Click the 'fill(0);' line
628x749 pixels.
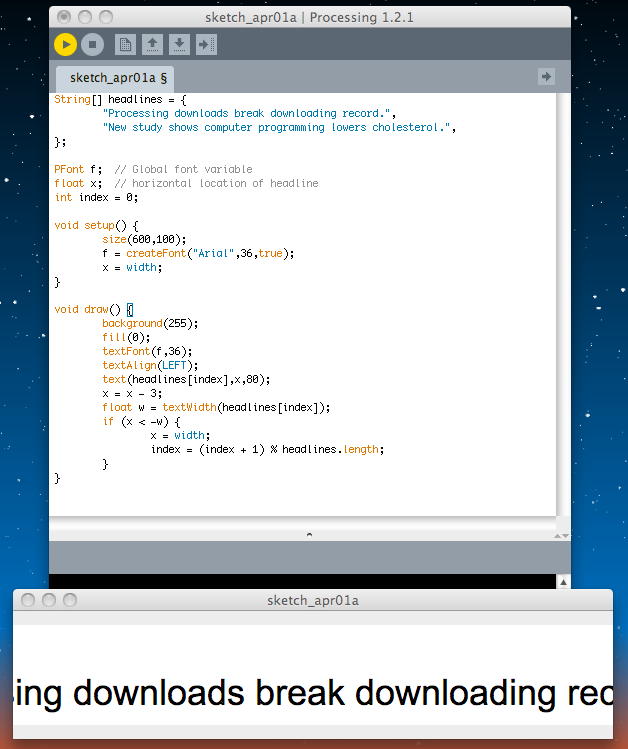126,337
